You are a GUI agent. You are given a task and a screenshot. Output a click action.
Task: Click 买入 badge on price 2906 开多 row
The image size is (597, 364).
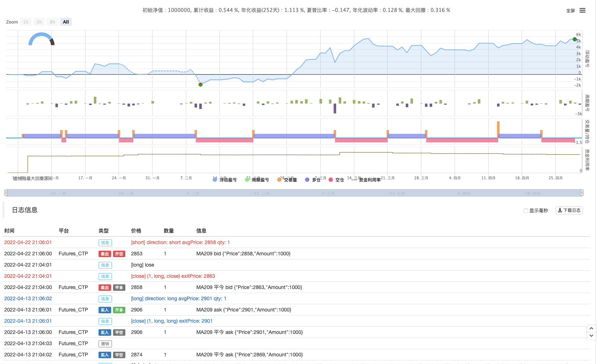tap(105, 310)
